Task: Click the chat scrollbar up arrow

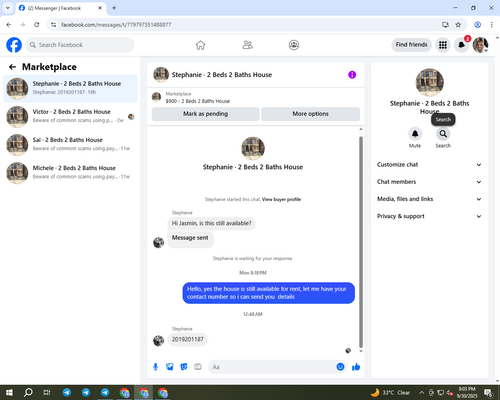Action: pyautogui.click(x=361, y=129)
